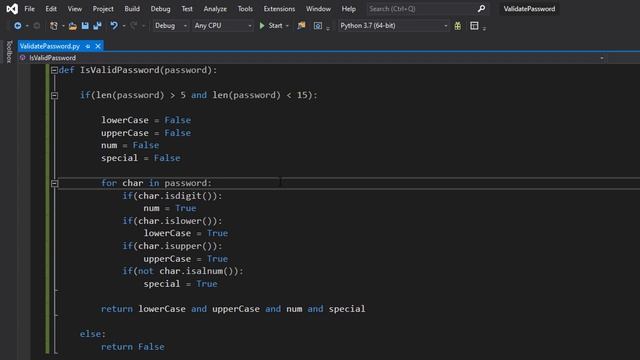
Task: Click the grayed navigate forward arrow
Action: click(37, 26)
